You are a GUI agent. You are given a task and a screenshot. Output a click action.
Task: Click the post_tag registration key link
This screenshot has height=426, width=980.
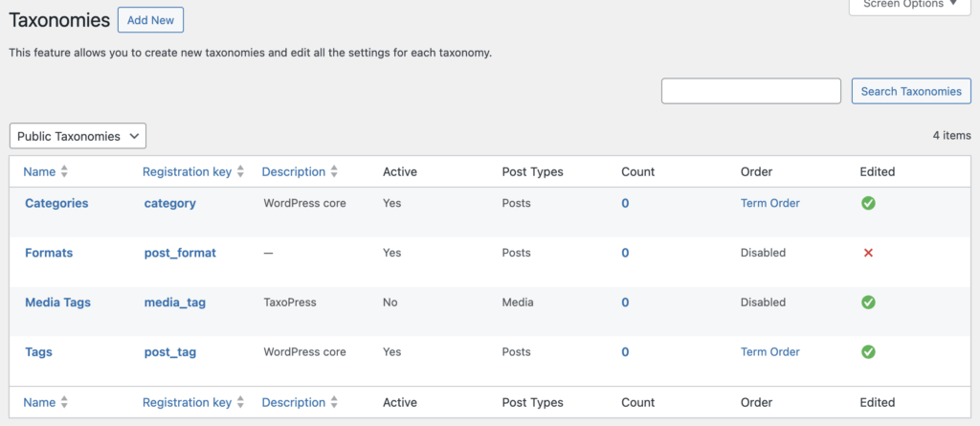170,351
